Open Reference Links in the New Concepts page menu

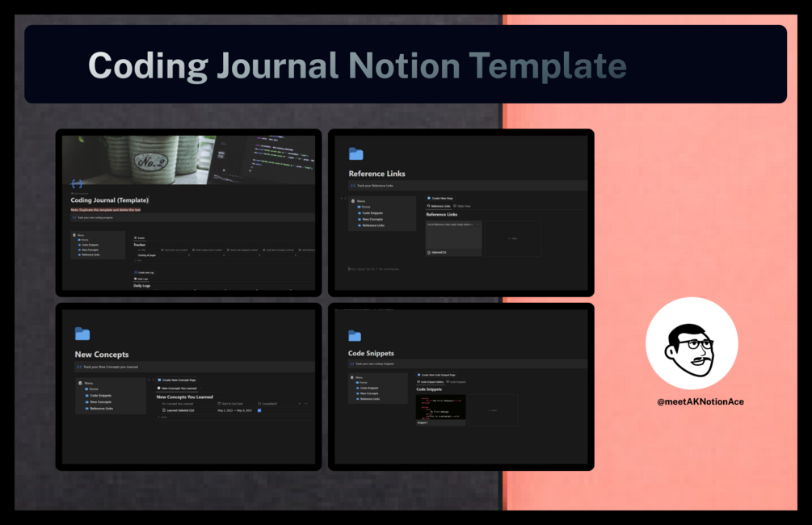click(99, 409)
